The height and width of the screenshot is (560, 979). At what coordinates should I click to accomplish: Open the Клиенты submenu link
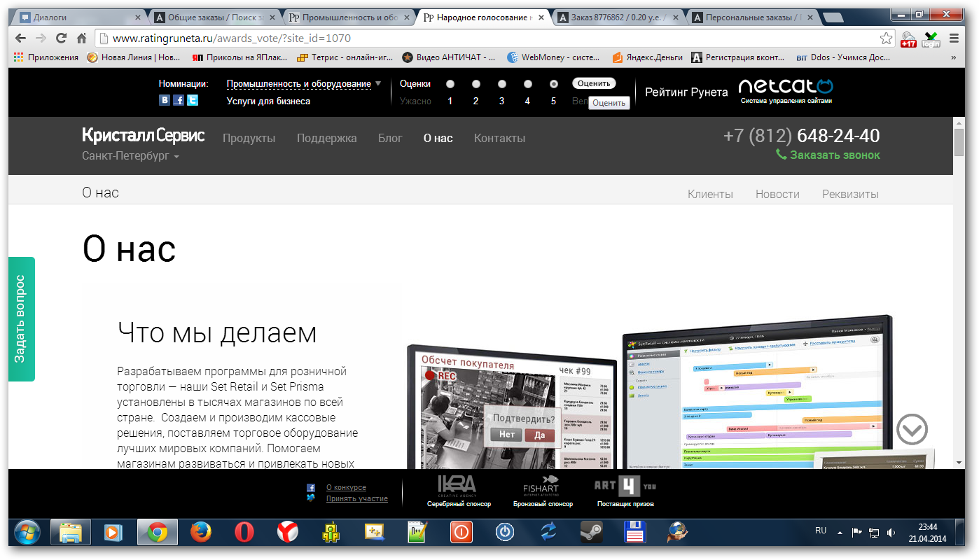[710, 194]
